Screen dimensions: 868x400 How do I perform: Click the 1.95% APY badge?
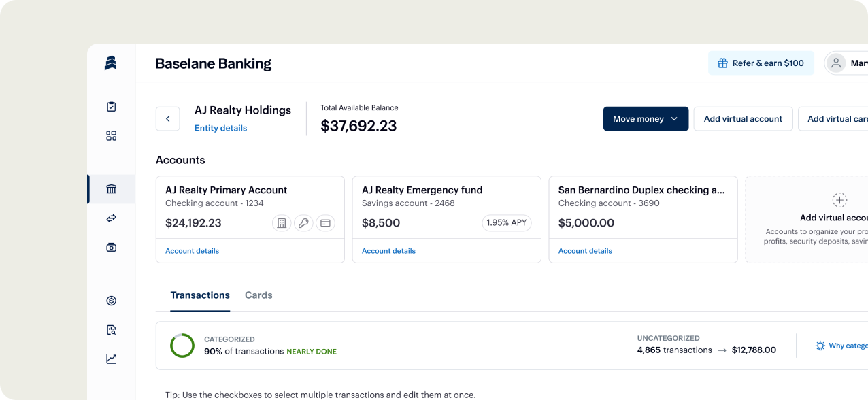(507, 222)
